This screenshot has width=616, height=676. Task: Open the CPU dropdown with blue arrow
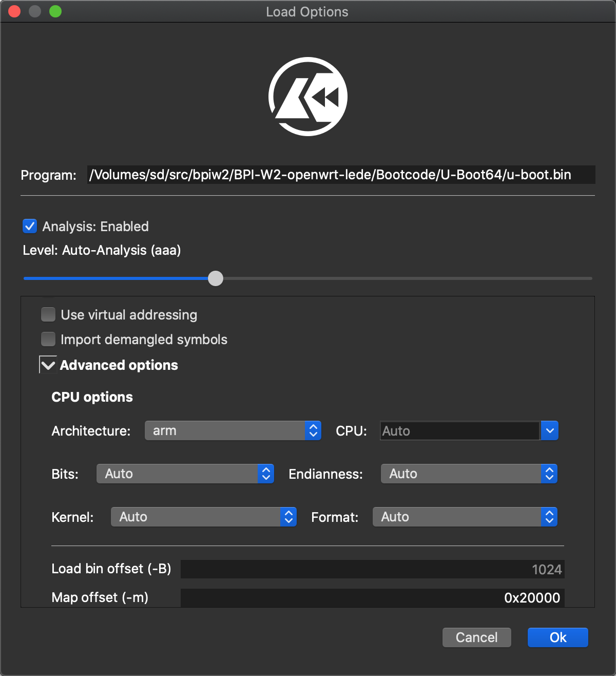coord(549,430)
